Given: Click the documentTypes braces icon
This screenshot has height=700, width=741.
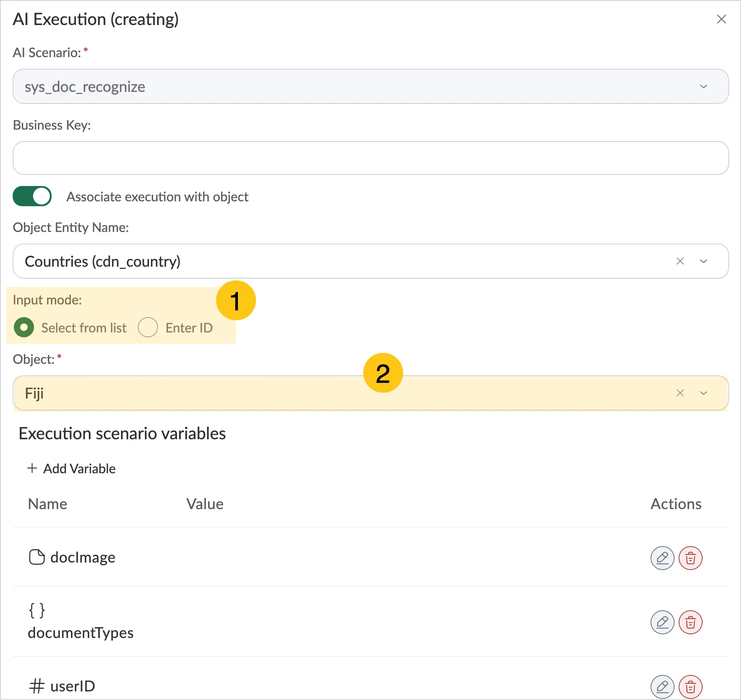Looking at the screenshot, I should point(37,611).
